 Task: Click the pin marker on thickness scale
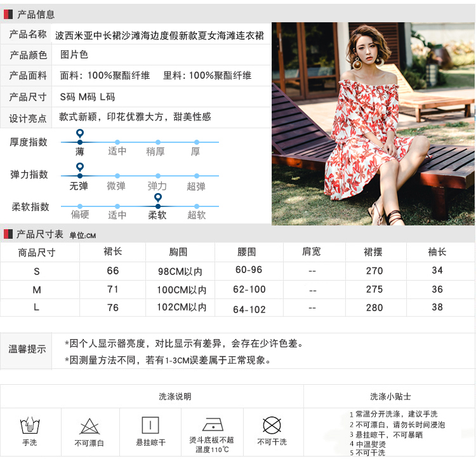[x=79, y=135]
